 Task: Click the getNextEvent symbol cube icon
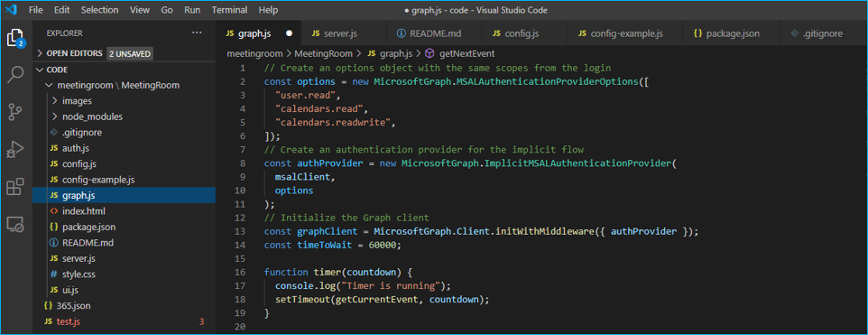coord(429,53)
